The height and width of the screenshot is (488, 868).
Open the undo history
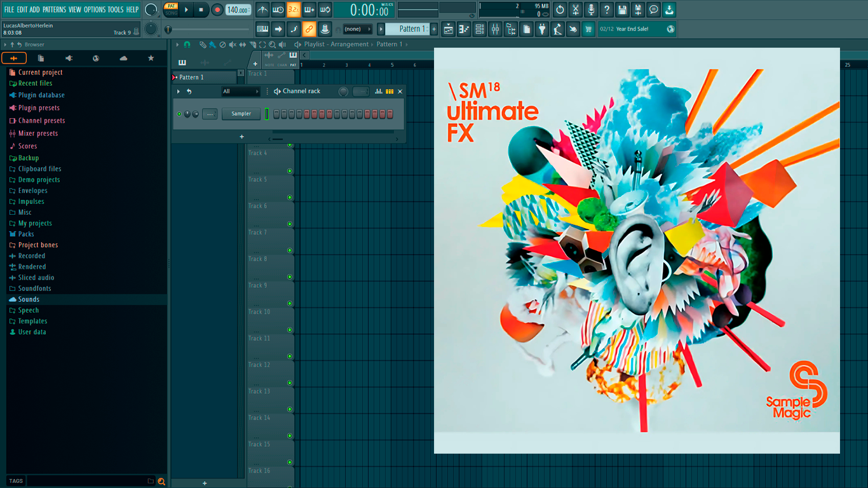(560, 10)
